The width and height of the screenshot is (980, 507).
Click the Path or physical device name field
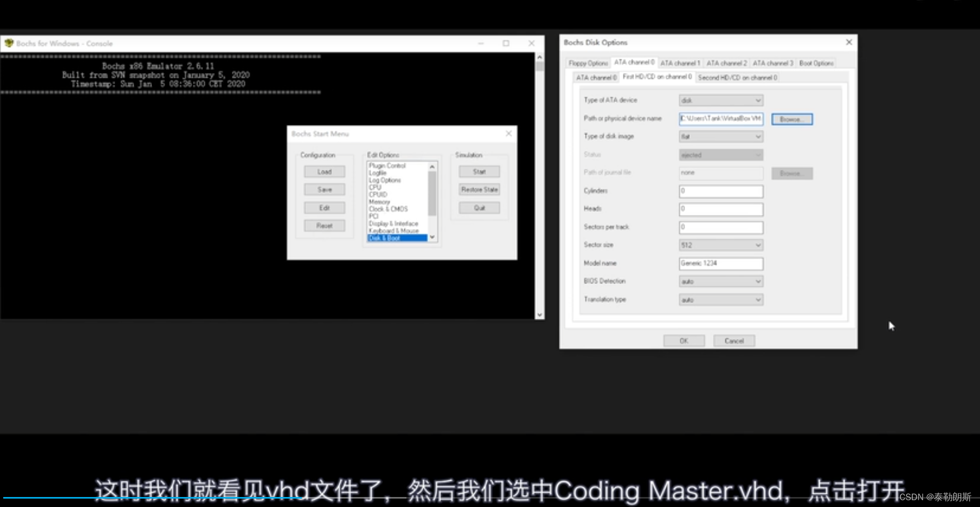tap(721, 119)
